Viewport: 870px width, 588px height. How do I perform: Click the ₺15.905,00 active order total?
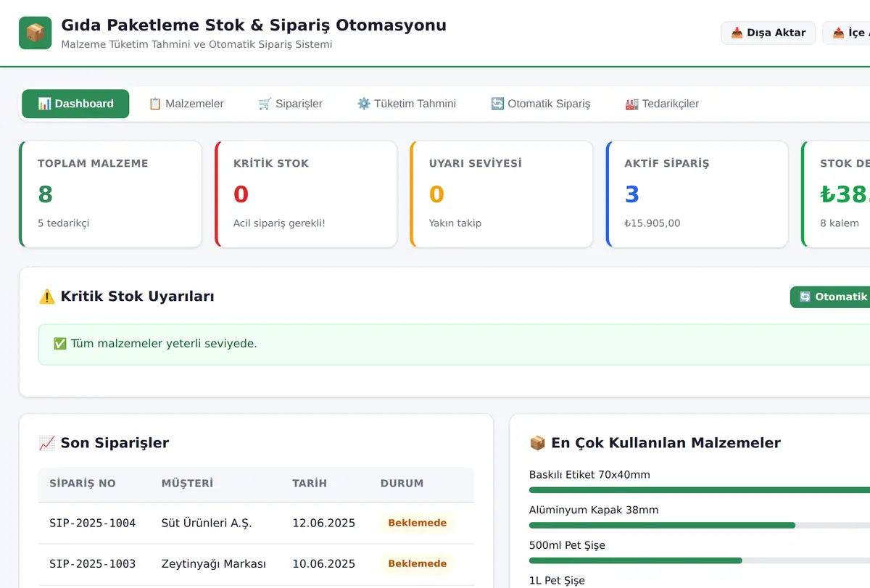click(652, 223)
